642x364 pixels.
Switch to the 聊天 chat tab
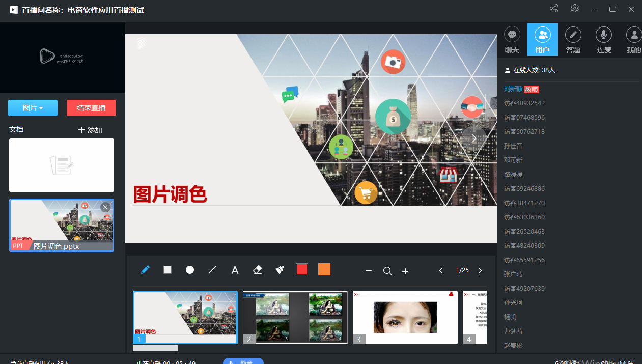(512, 40)
